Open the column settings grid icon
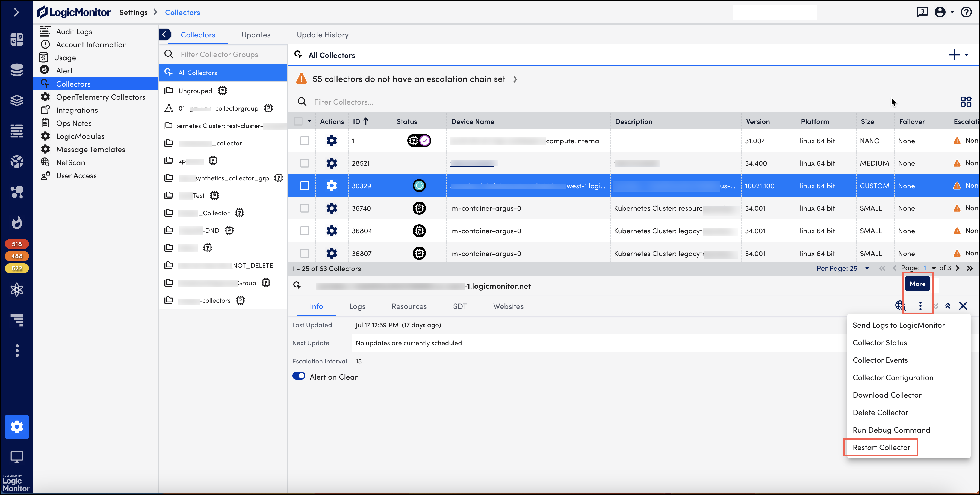The image size is (980, 495). [x=966, y=102]
